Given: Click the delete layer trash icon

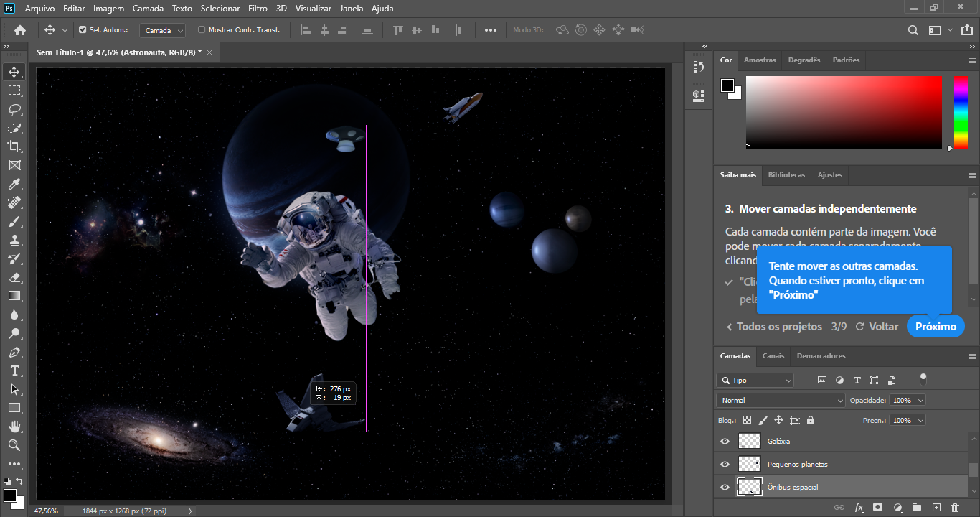Looking at the screenshot, I should click(955, 508).
